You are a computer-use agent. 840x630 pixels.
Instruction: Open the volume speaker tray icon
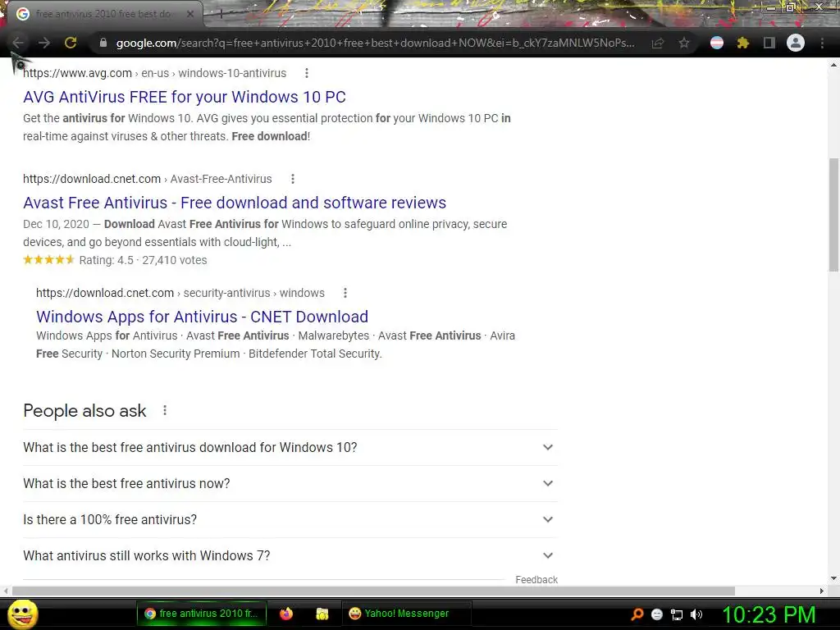tap(696, 614)
